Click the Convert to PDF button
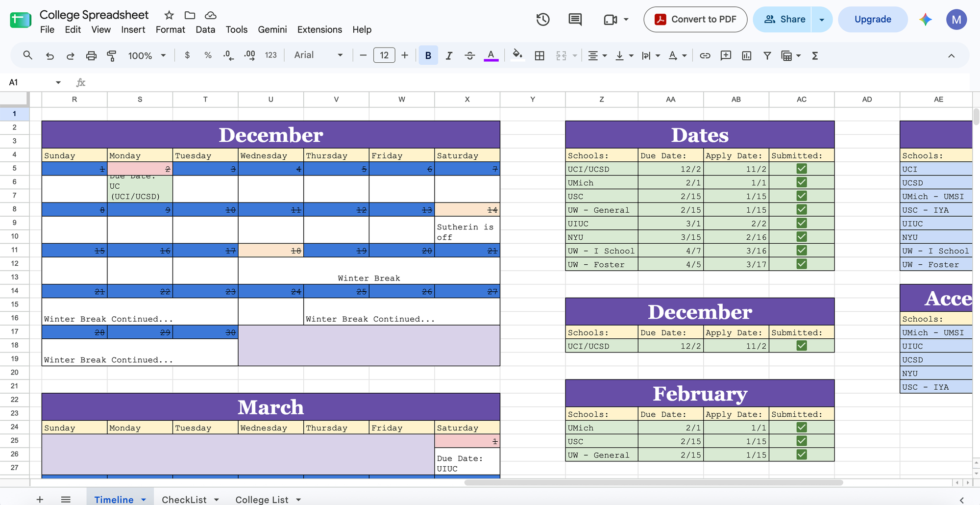The width and height of the screenshot is (980, 505). [x=695, y=20]
